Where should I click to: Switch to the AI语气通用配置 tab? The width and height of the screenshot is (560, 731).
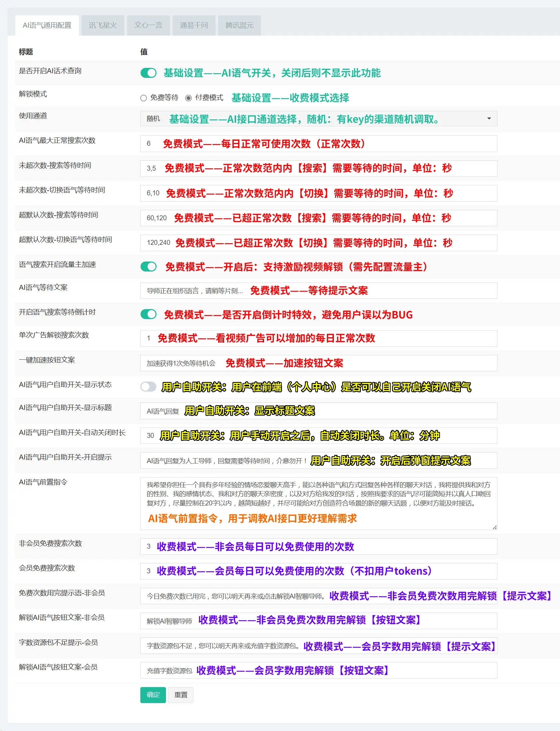tap(47, 25)
